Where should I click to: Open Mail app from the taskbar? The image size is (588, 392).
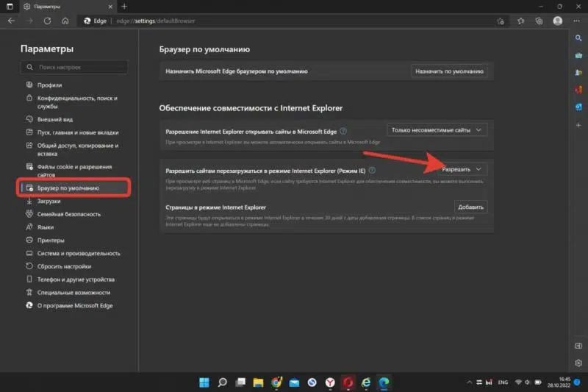click(294, 382)
